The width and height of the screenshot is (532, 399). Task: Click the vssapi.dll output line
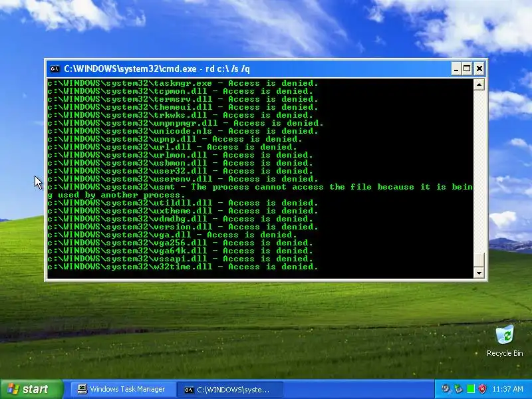point(180,259)
